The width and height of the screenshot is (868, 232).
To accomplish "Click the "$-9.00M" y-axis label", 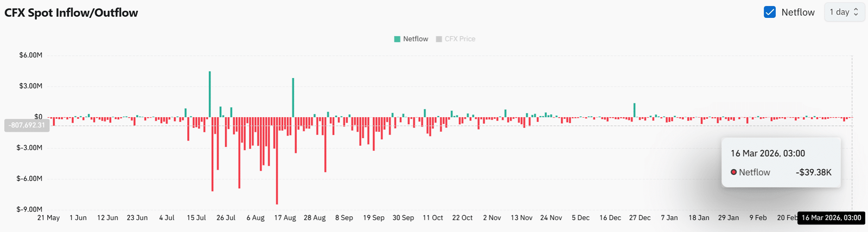I will [x=29, y=209].
